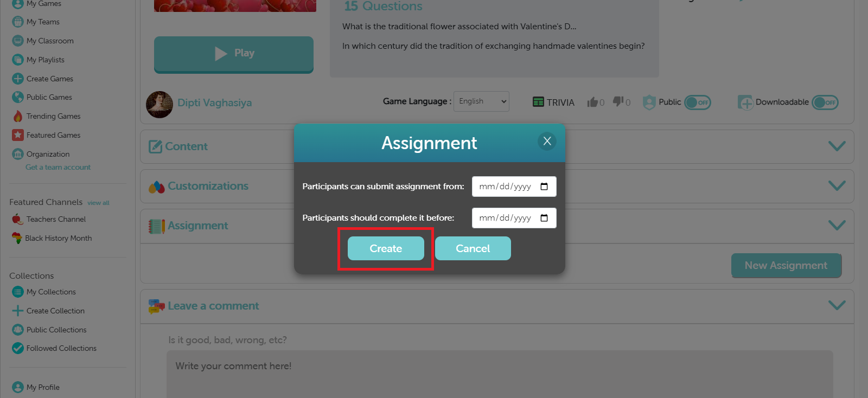The width and height of the screenshot is (868, 398).
Task: Open calendar picker for submit-from date
Action: click(544, 187)
